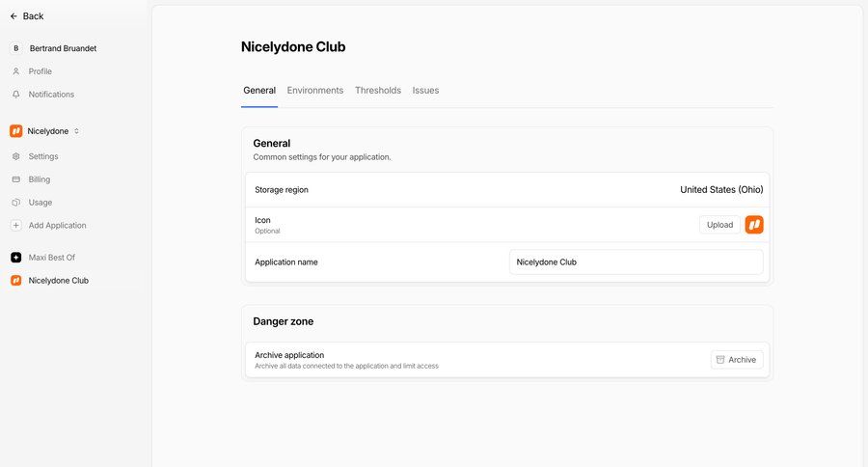868x467 pixels.
Task: Click the Upload icon button
Action: click(x=719, y=225)
